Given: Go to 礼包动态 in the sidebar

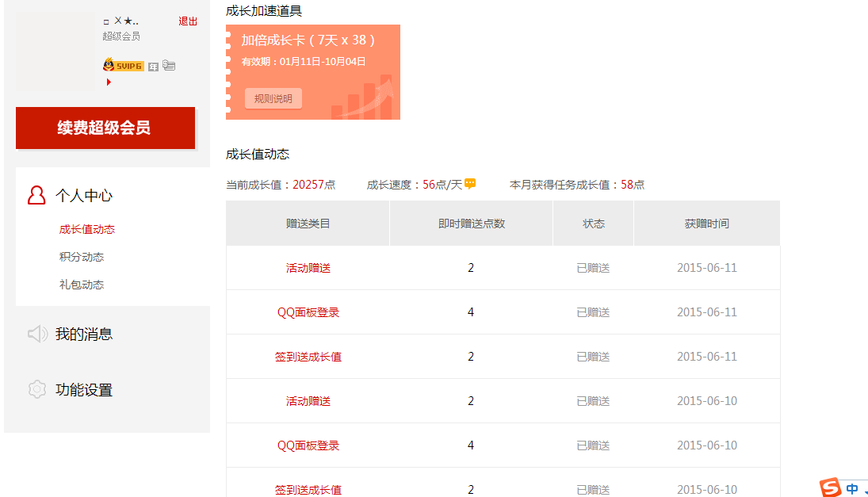Looking at the screenshot, I should tap(82, 285).
